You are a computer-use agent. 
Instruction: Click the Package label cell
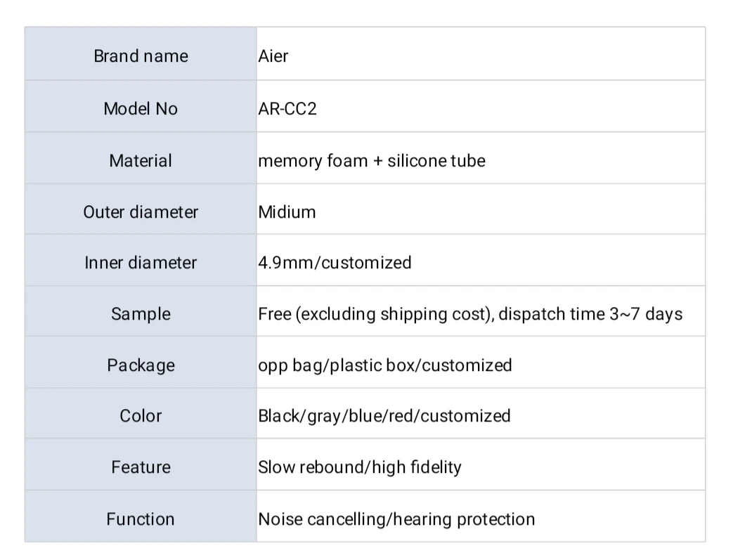(141, 363)
